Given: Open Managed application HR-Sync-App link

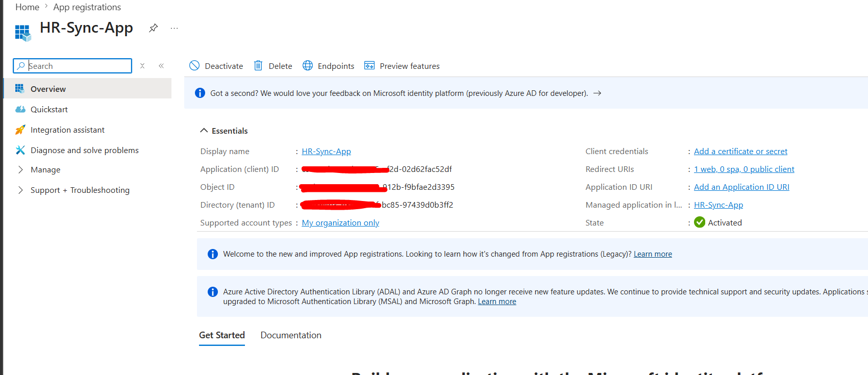Looking at the screenshot, I should pyautogui.click(x=718, y=205).
